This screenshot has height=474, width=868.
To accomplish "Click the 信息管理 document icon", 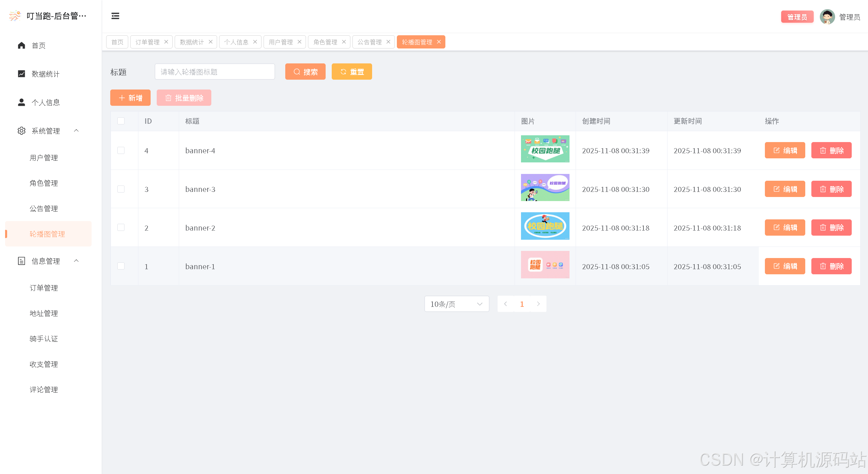I will (x=21, y=261).
